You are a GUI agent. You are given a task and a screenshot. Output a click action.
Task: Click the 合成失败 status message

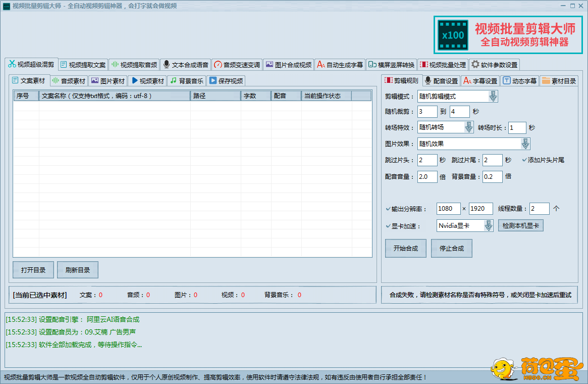tap(480, 295)
